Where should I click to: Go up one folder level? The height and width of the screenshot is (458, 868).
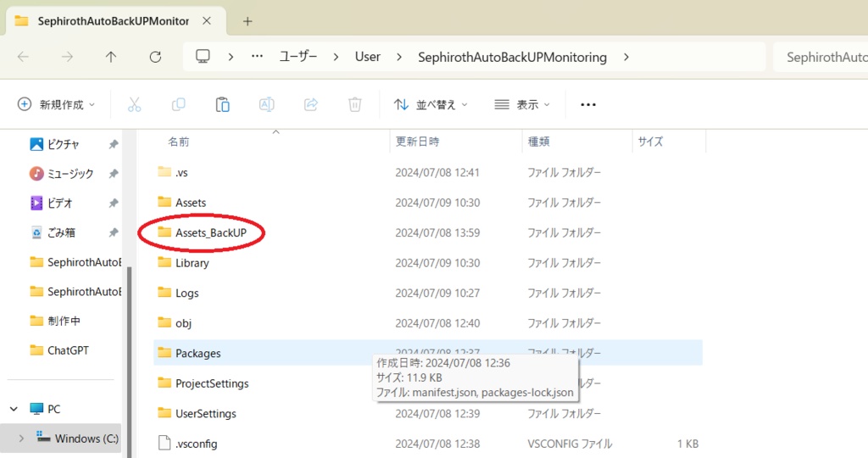111,57
